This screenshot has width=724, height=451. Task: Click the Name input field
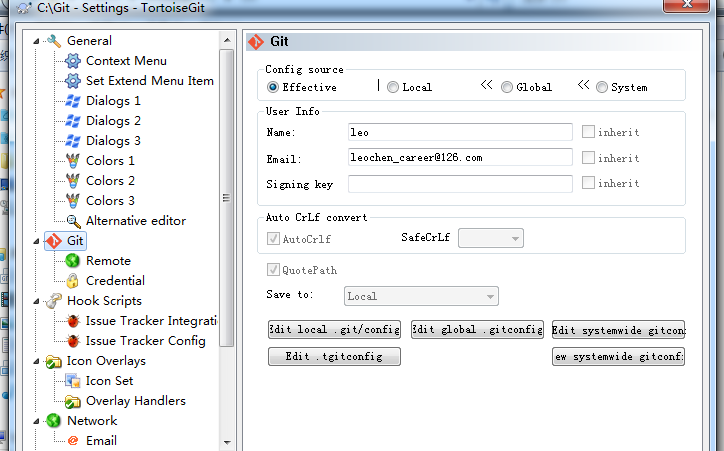(x=460, y=132)
